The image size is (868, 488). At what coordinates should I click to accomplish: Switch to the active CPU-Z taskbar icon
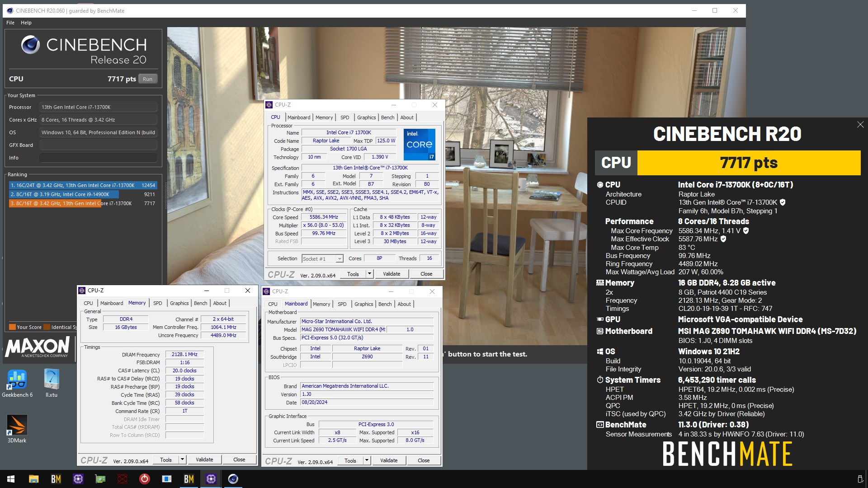pyautogui.click(x=211, y=479)
